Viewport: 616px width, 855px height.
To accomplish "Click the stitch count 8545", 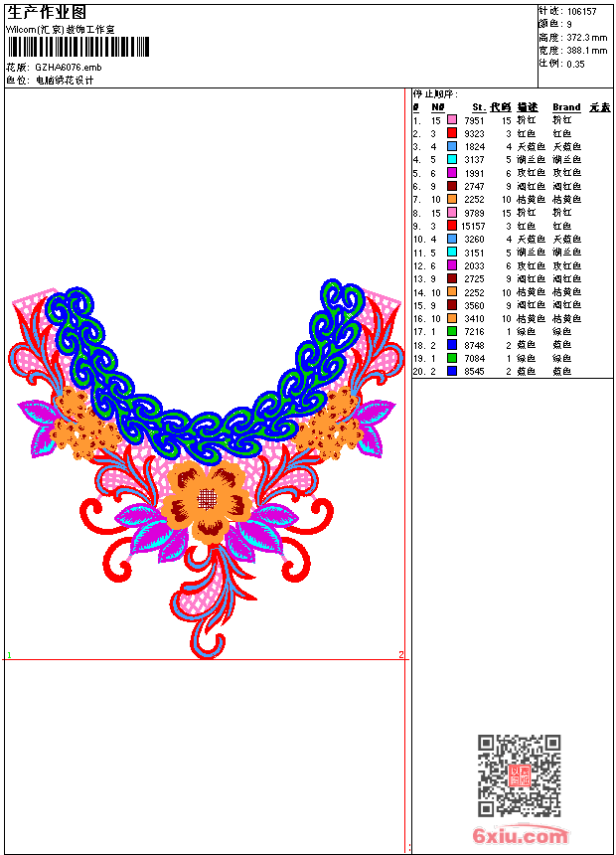I will pyautogui.click(x=474, y=372).
